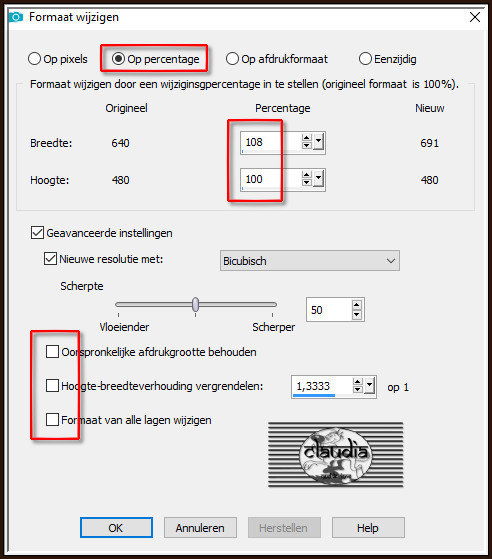Screen dimensions: 492x559
Task: Increase Hoogte percentage with up arrow
Action: click(307, 175)
